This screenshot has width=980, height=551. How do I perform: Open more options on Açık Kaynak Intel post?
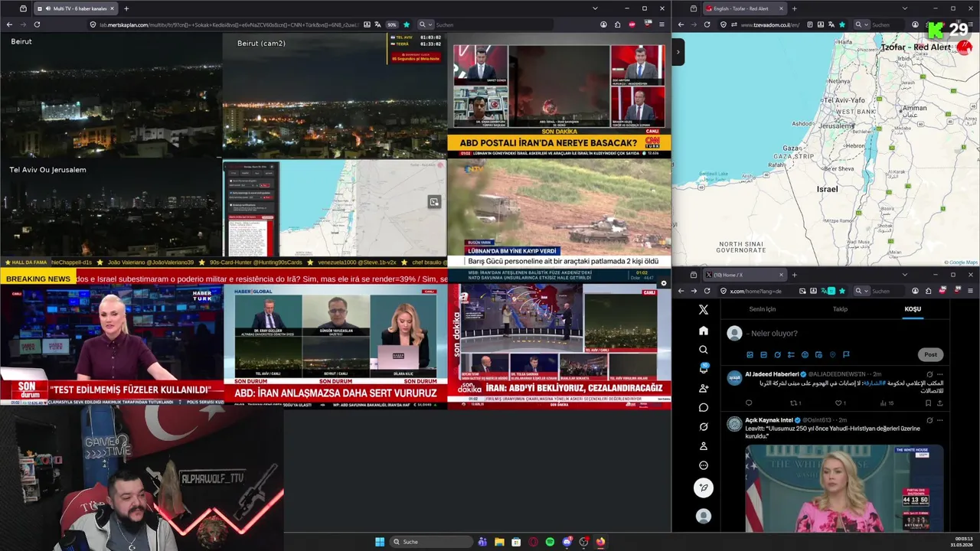point(940,420)
